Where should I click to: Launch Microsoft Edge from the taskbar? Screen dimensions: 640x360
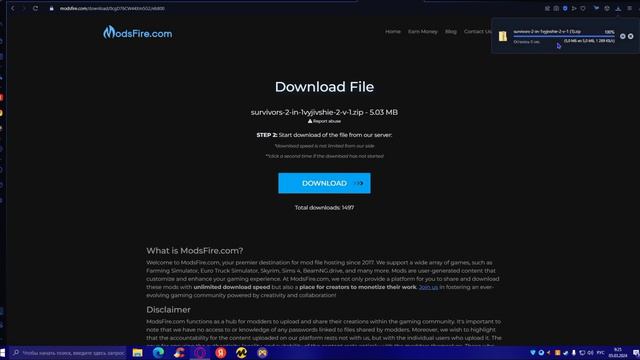click(158, 353)
